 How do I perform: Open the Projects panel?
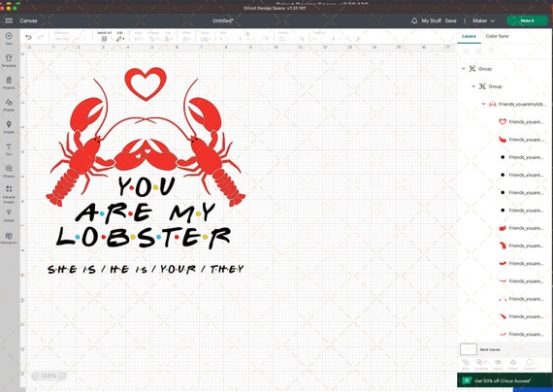click(9, 82)
